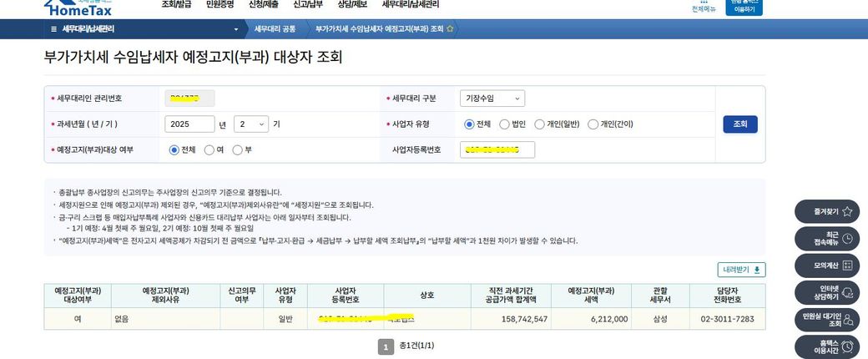This screenshot has height=359, width=868.
Task: Select 개인(일반) business type radio button
Action: coord(539,124)
